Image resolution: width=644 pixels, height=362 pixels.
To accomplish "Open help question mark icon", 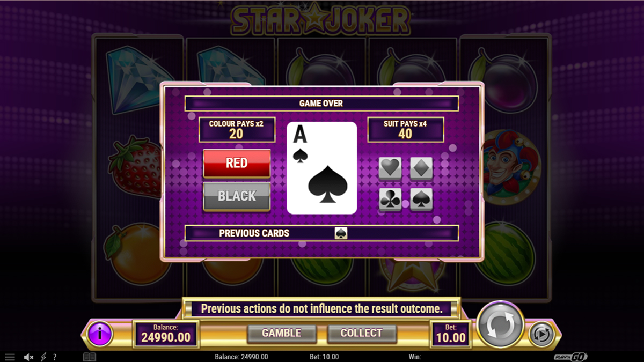I will tap(54, 357).
